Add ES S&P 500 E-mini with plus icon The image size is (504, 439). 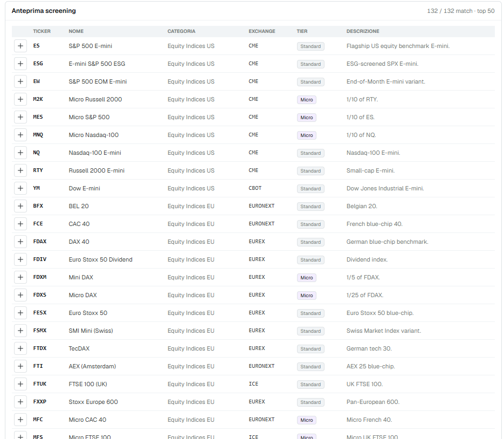pyautogui.click(x=20, y=46)
